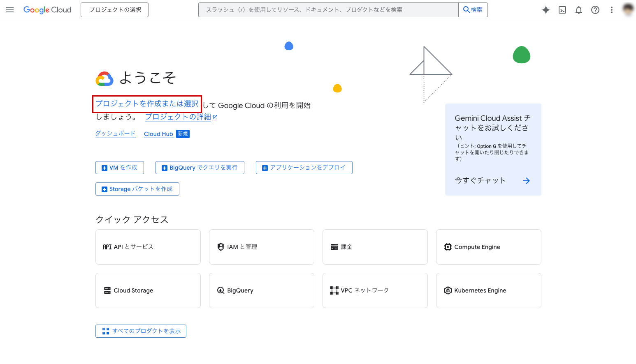Open the help question mark icon
The image size is (636, 364).
[595, 10]
